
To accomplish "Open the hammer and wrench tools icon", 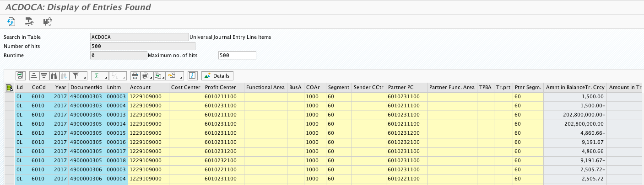I will tap(29, 21).
